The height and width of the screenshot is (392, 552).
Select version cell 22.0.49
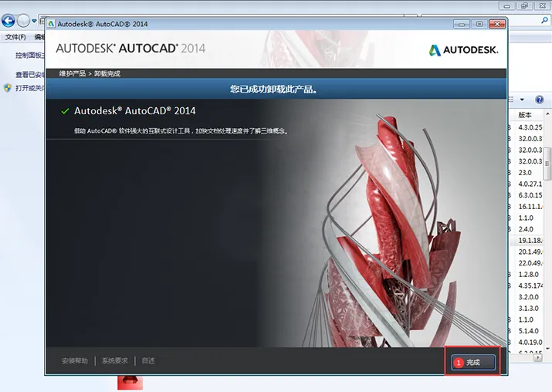[530, 263]
